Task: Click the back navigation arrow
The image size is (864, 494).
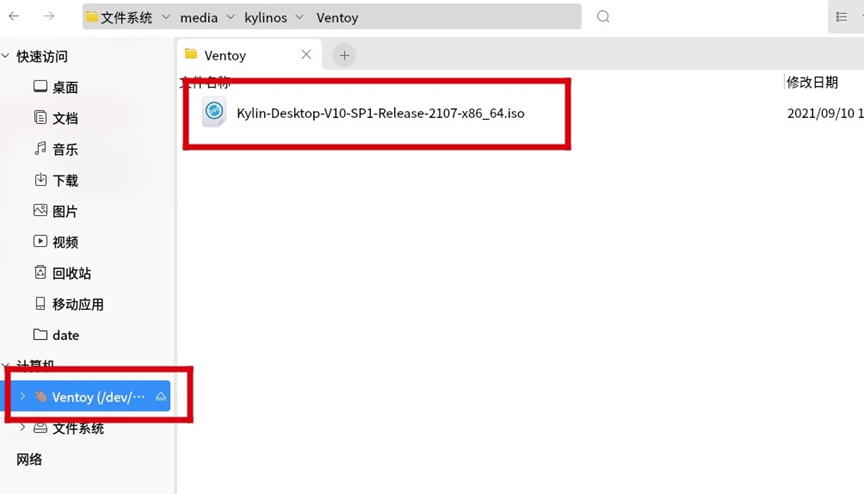Action: click(x=14, y=17)
